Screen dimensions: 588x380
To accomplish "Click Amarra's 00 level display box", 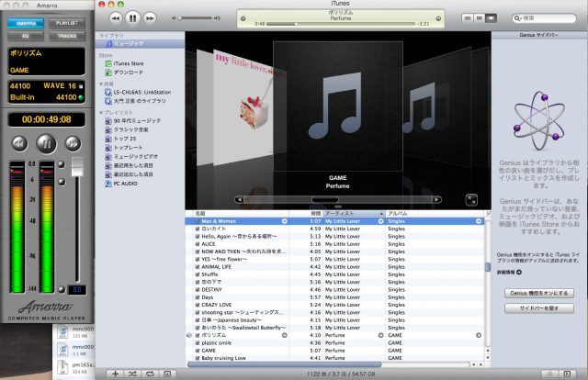I will pyautogui.click(x=77, y=290).
